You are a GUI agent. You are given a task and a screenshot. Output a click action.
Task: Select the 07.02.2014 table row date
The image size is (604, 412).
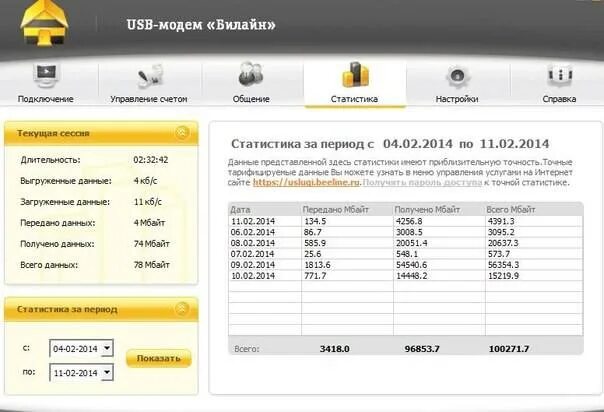coord(253,254)
